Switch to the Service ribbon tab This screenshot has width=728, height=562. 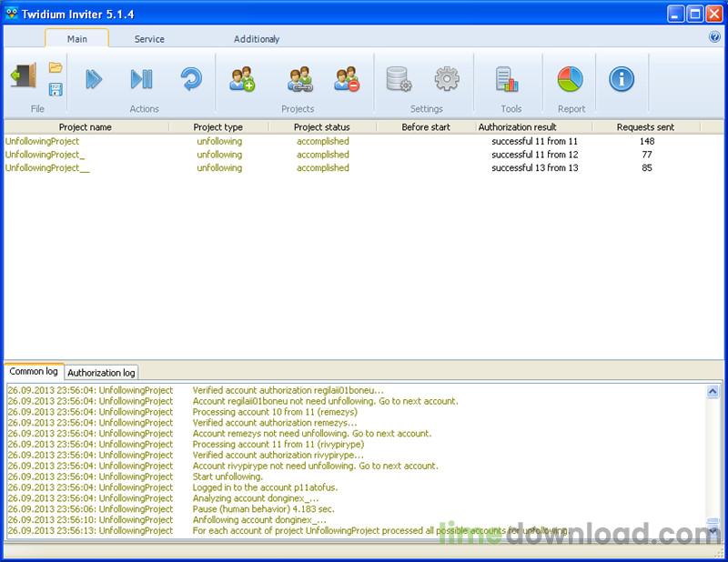(149, 39)
